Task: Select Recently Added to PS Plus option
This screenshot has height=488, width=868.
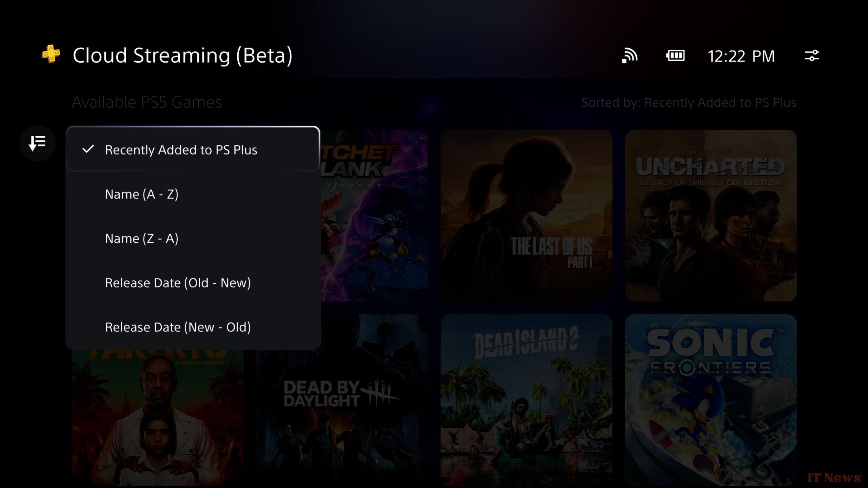Action: (x=193, y=149)
